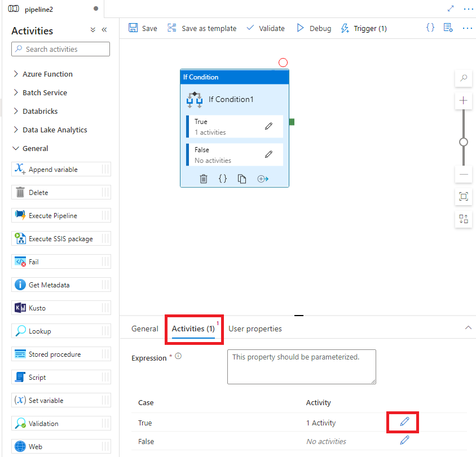The width and height of the screenshot is (476, 457).
Task: Select the Get Metadata activity
Action: point(61,285)
